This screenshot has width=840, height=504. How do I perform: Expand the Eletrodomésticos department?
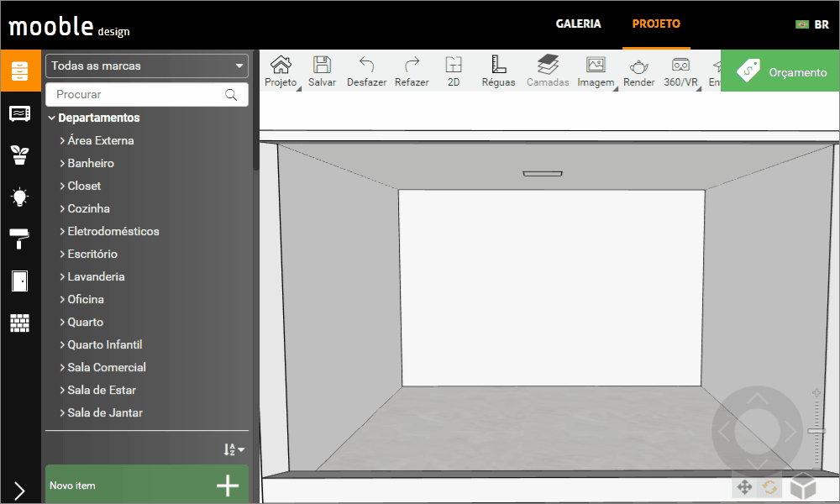tap(109, 231)
